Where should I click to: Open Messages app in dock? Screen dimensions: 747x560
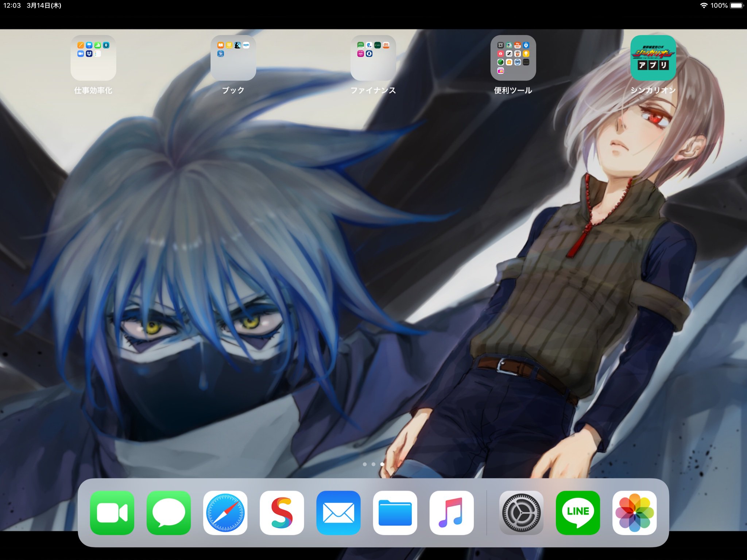169,513
